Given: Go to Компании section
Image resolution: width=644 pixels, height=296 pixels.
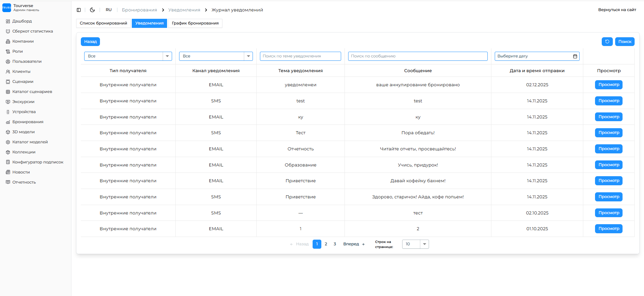Looking at the screenshot, I should pos(23,41).
